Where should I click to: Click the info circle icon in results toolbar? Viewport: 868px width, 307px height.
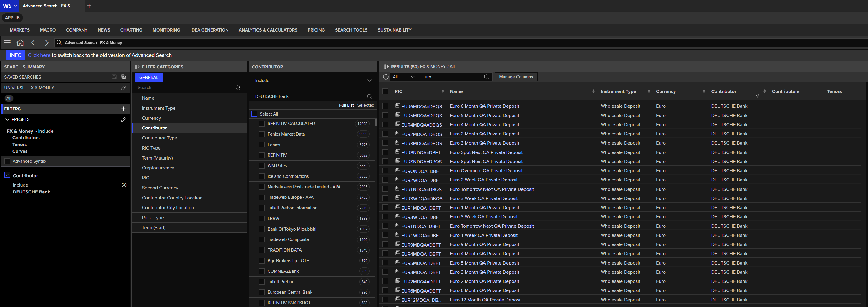coord(386,77)
